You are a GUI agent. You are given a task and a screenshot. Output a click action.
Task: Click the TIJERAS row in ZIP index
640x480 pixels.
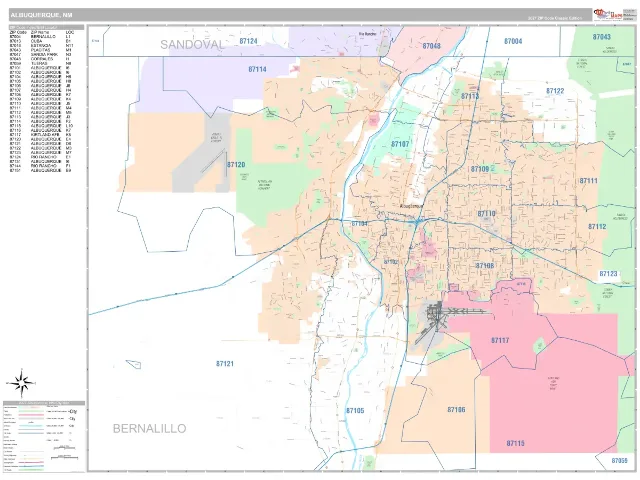(x=42, y=63)
